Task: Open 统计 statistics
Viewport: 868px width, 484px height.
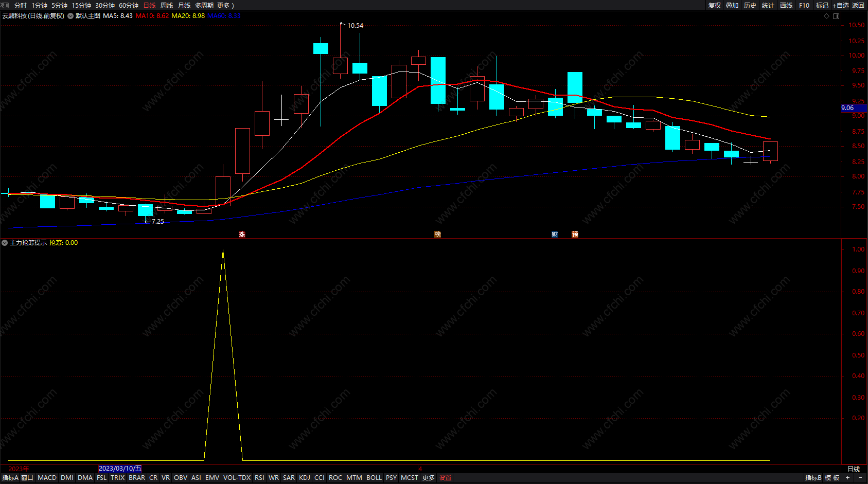Action: tap(768, 6)
